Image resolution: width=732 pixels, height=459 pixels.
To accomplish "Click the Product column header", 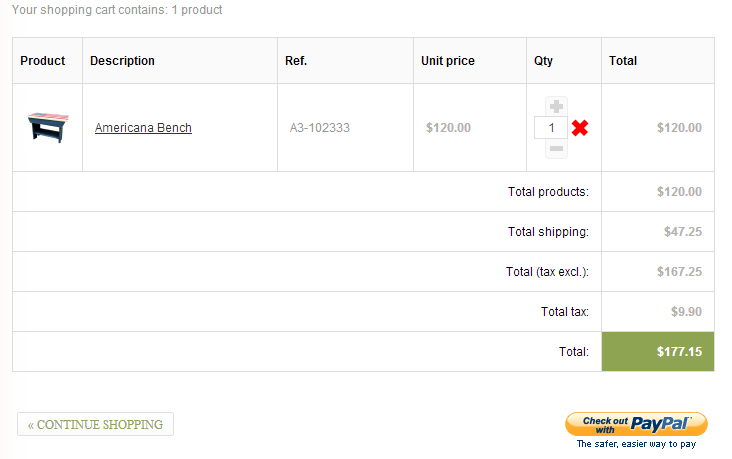I will click(43, 61).
